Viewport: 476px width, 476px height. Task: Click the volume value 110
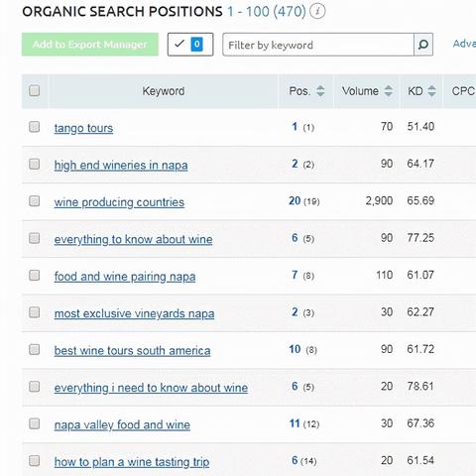tap(385, 275)
